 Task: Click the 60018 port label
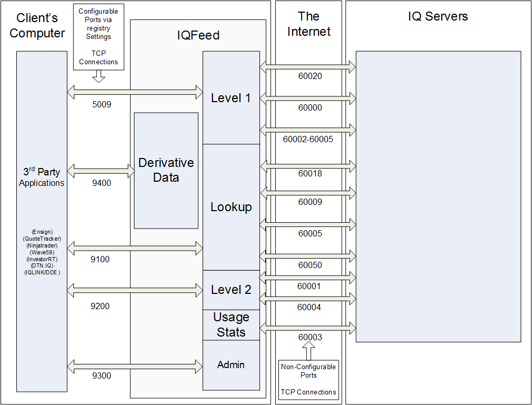click(310, 173)
